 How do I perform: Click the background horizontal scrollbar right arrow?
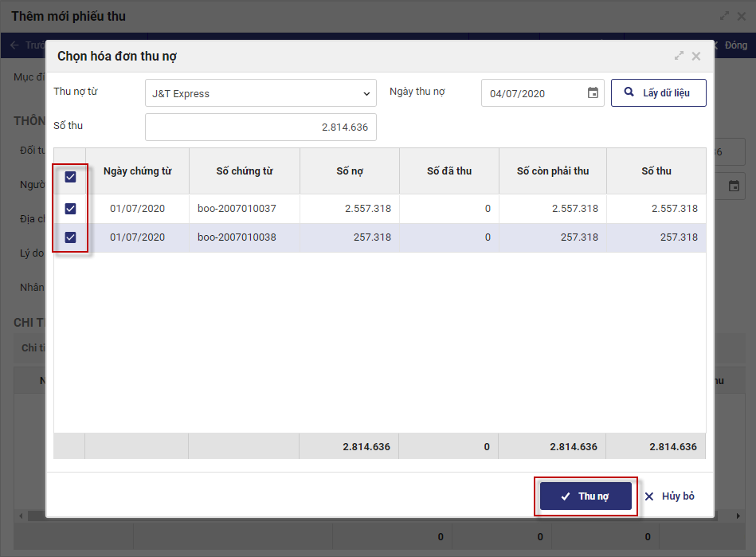(738, 516)
